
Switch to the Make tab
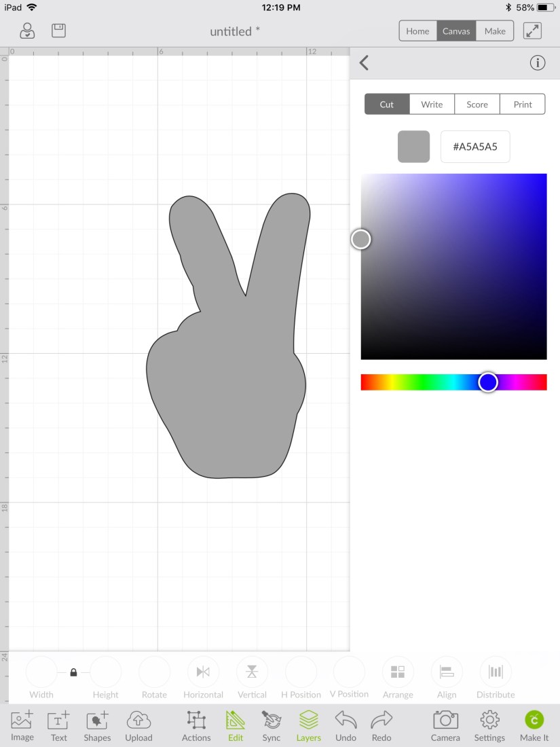click(495, 31)
